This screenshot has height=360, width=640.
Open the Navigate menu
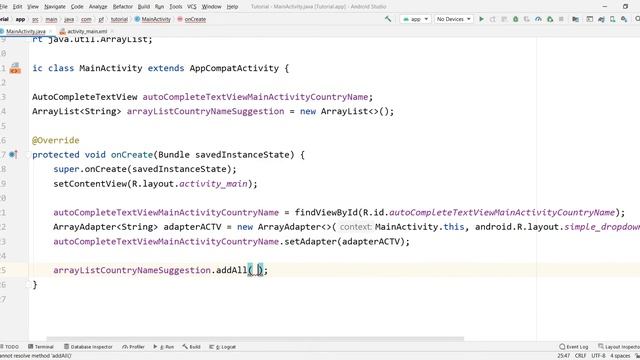pos(55,7)
